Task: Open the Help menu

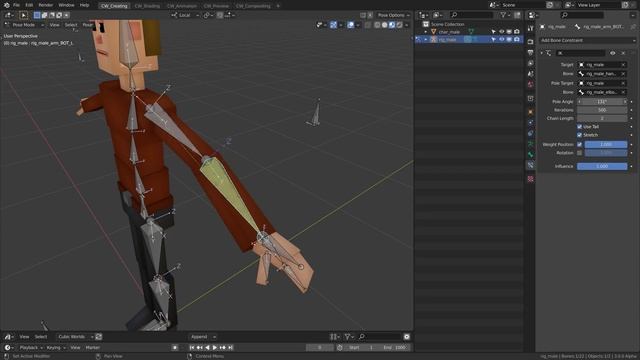Action: tap(84, 5)
